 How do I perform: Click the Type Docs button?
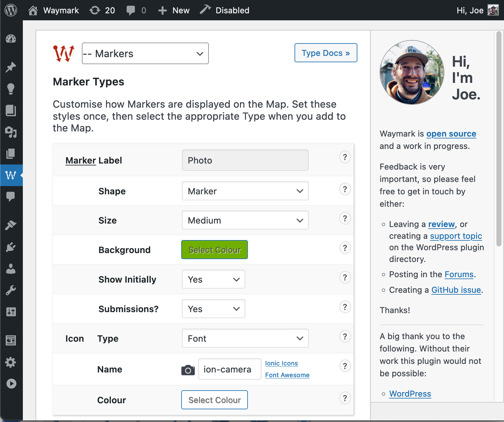pos(326,53)
